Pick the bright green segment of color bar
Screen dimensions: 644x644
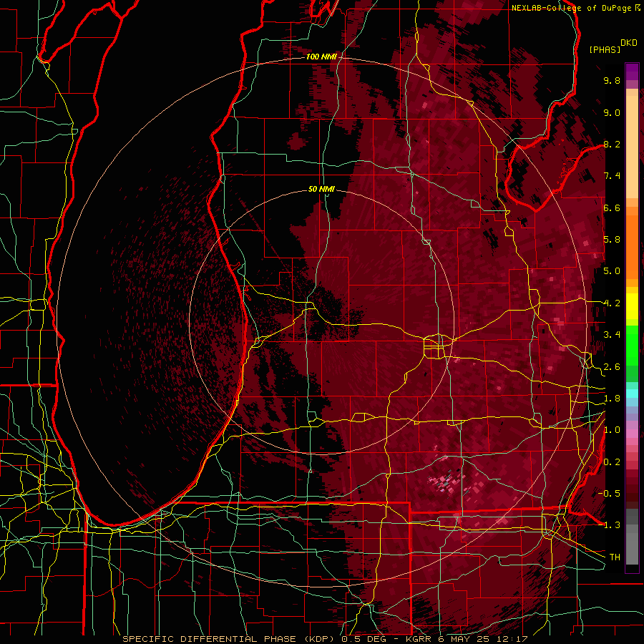point(632,346)
